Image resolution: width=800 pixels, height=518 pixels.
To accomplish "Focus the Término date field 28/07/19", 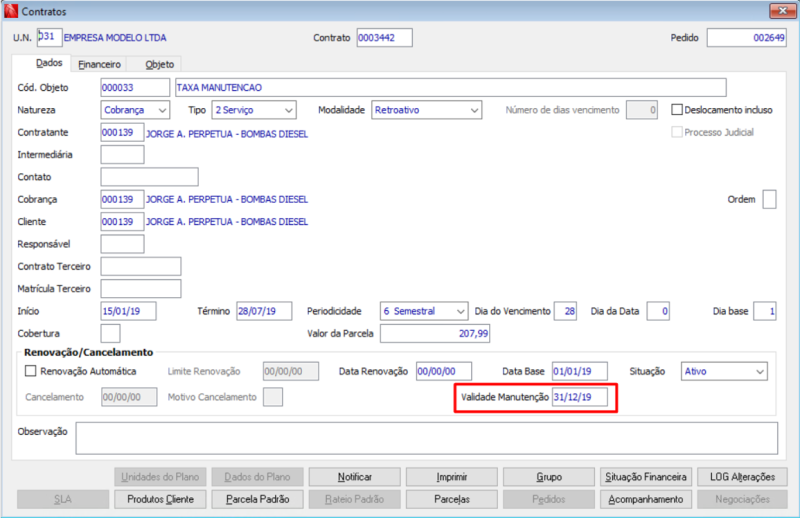I will [x=264, y=311].
